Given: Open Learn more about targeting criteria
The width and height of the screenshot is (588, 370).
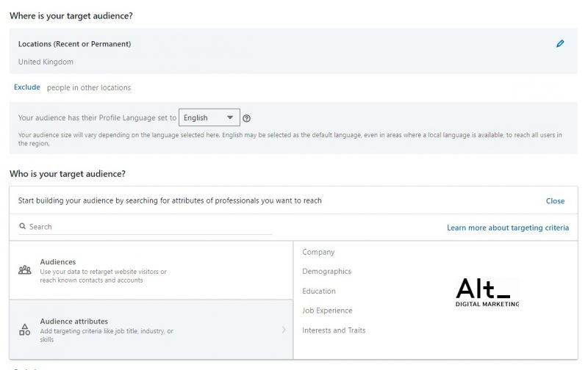Looking at the screenshot, I should pyautogui.click(x=507, y=228).
